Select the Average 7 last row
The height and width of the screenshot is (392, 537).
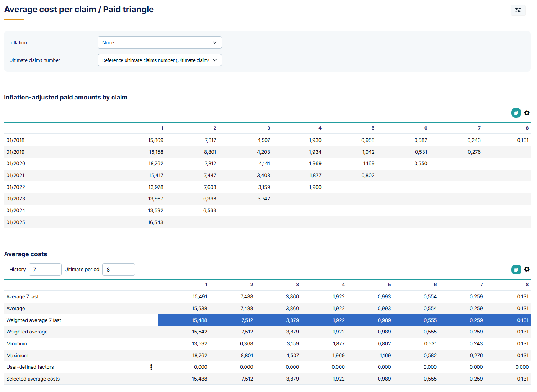[268, 296]
